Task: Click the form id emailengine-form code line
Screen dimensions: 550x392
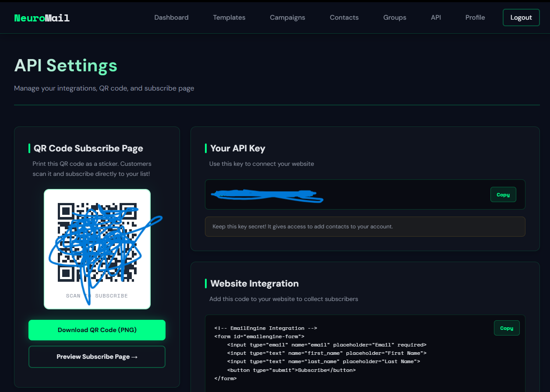Action: (259, 336)
